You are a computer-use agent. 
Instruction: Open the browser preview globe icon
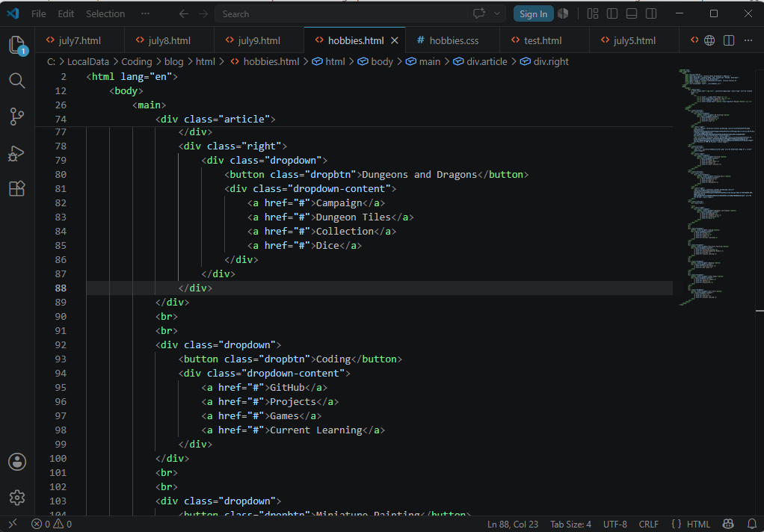click(x=709, y=40)
